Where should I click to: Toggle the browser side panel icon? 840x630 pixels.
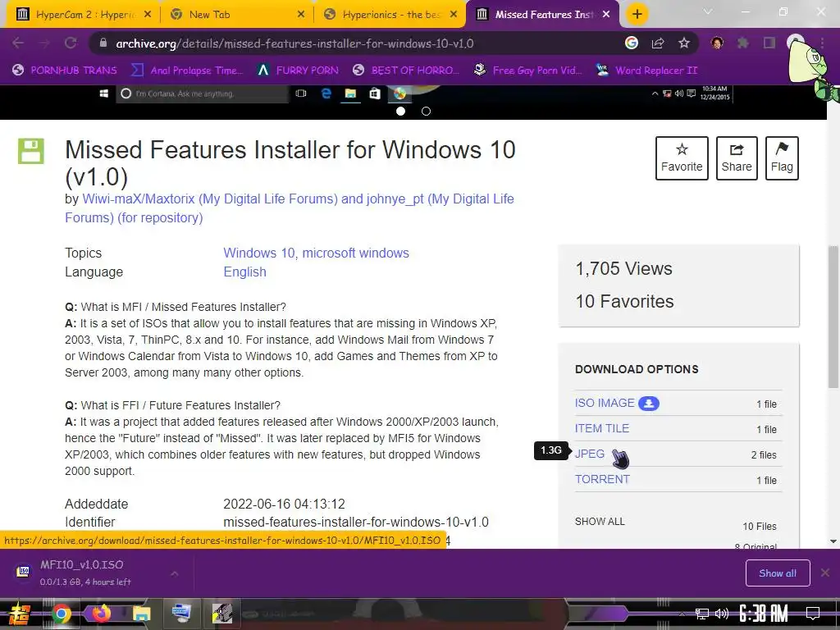click(x=769, y=43)
